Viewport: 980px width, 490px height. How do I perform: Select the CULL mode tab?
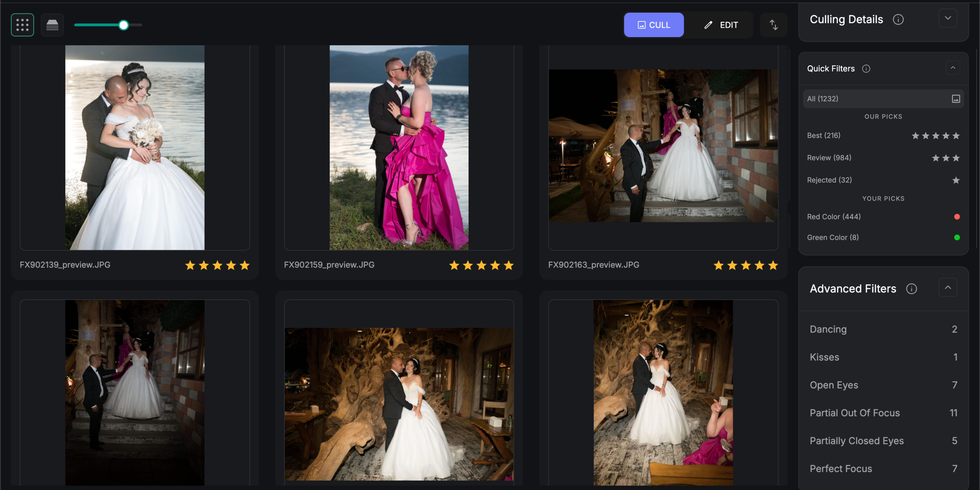click(x=654, y=25)
